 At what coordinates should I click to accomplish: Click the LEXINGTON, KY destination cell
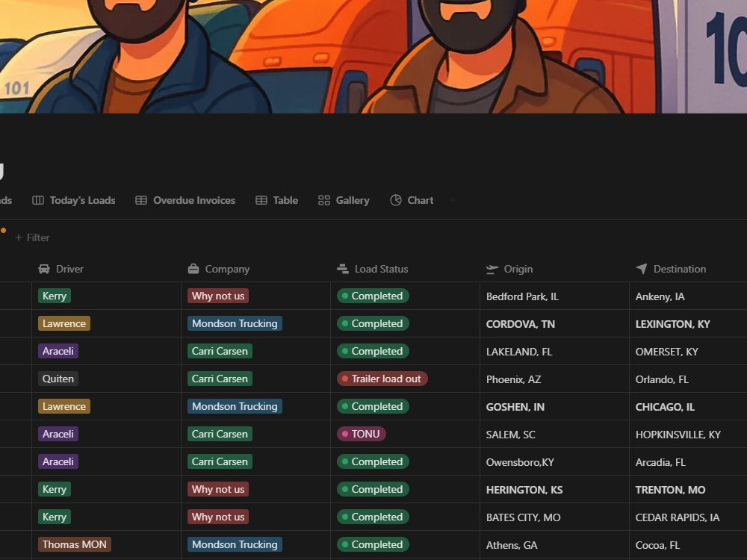click(x=689, y=324)
